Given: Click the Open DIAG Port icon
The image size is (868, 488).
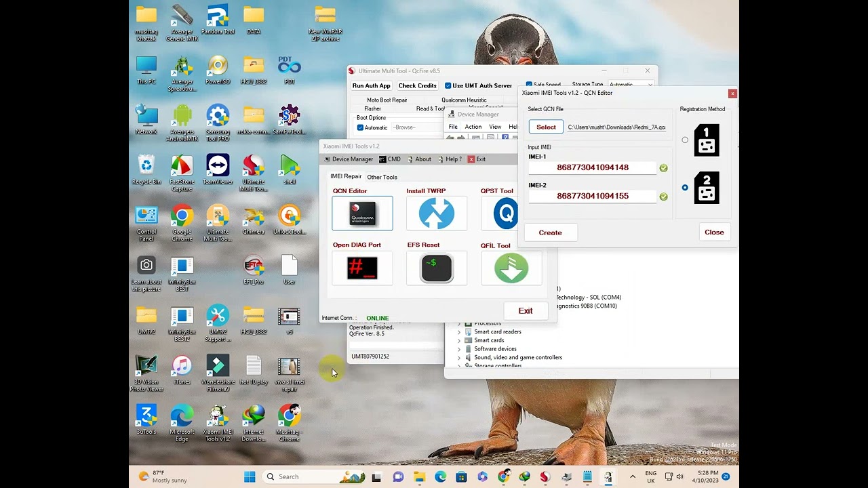Looking at the screenshot, I should (x=362, y=268).
